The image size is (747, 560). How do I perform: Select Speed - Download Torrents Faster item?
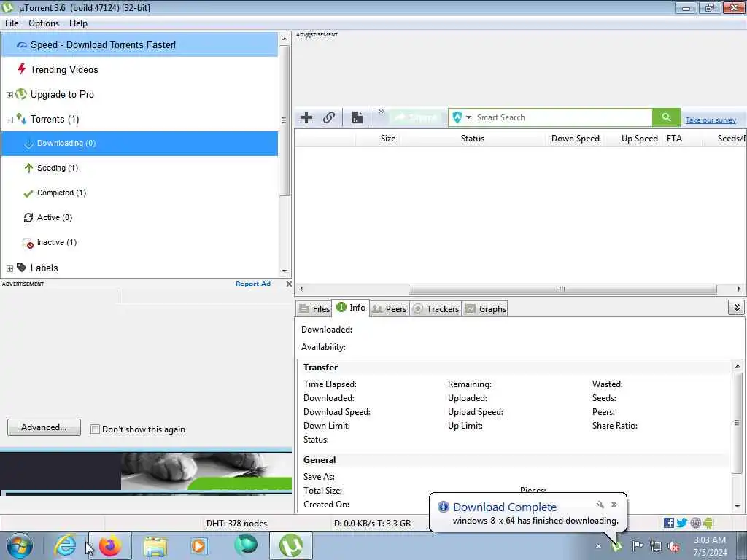(139, 44)
